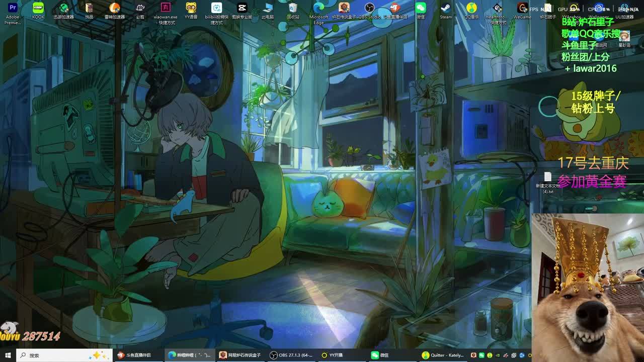This screenshot has width=644, height=362.
Task: Open the YY语音 desktop icon
Action: tap(191, 9)
